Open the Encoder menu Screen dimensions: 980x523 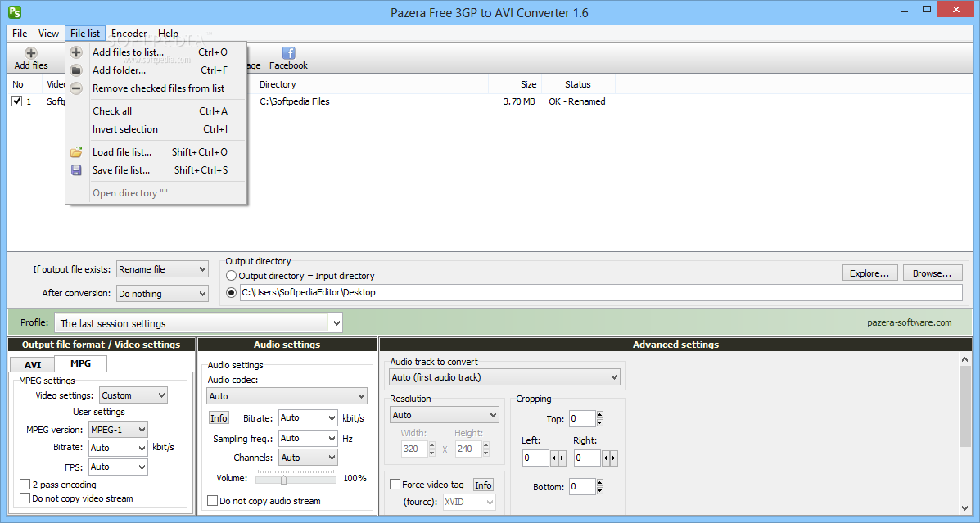129,34
